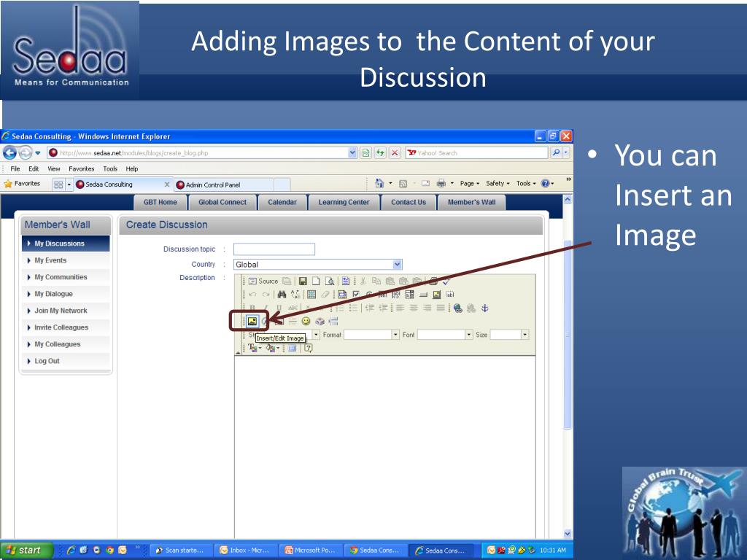747x560 pixels.
Task: Toggle the maximize editor size button
Action: [x=293, y=349]
